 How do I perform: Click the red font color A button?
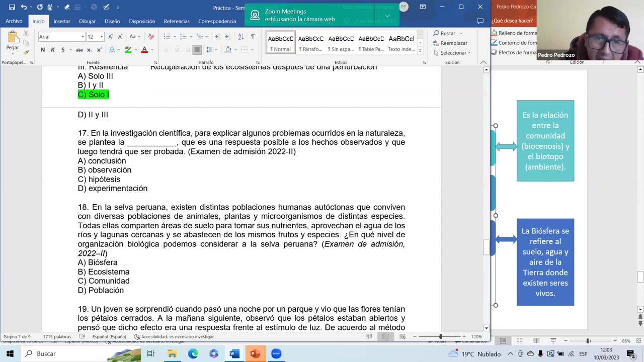click(144, 50)
